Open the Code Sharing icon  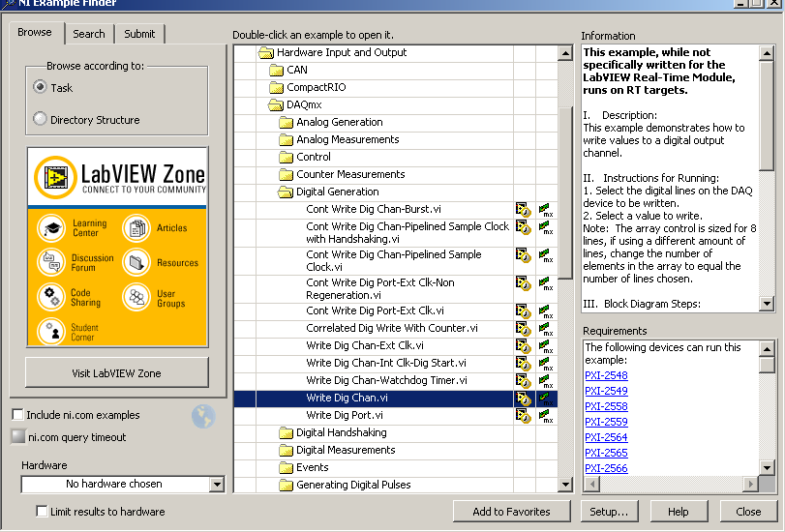(51, 297)
